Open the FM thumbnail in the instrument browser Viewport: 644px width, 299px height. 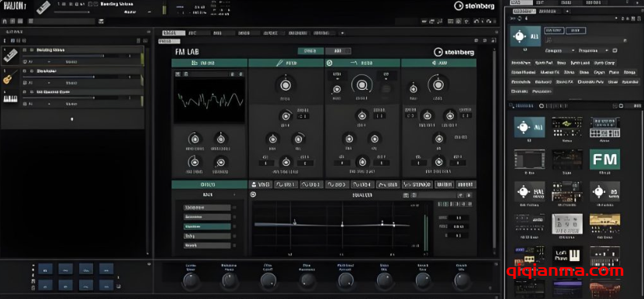(605, 159)
